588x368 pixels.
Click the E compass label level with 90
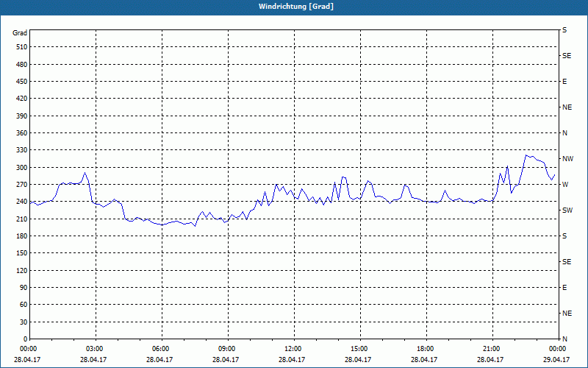(564, 288)
